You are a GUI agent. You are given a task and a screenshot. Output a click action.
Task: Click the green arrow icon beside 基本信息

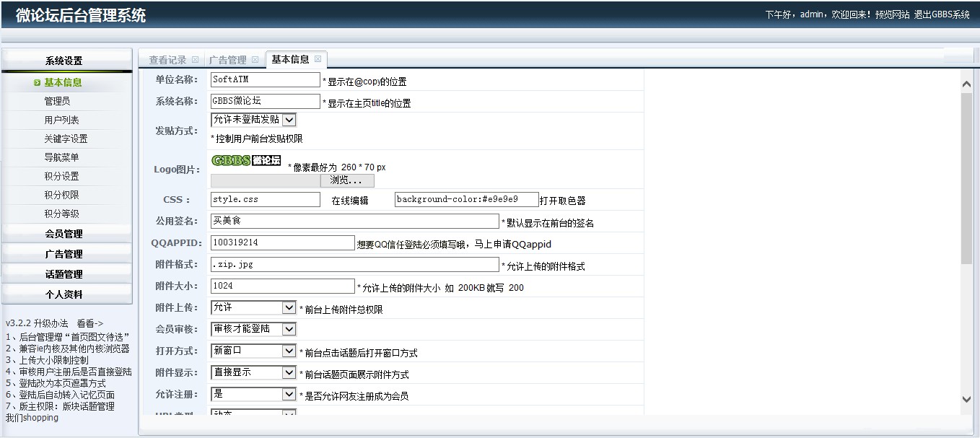coord(37,82)
